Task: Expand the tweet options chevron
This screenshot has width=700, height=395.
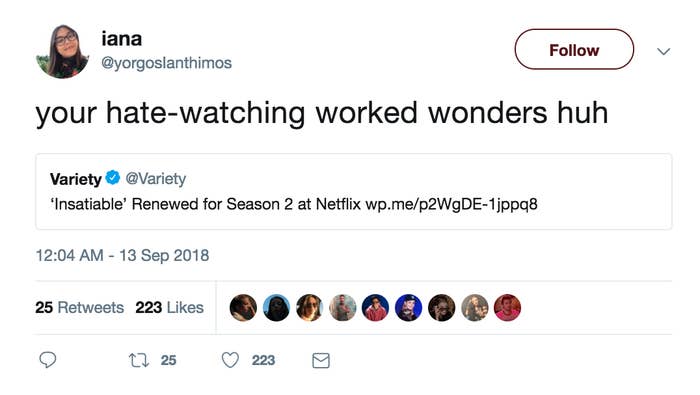Action: [x=664, y=51]
